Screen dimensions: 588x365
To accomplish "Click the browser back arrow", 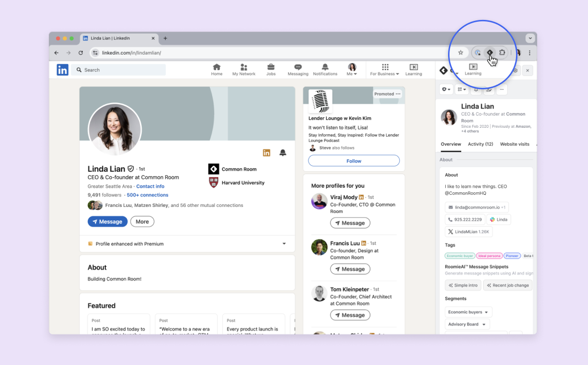I will click(x=57, y=53).
